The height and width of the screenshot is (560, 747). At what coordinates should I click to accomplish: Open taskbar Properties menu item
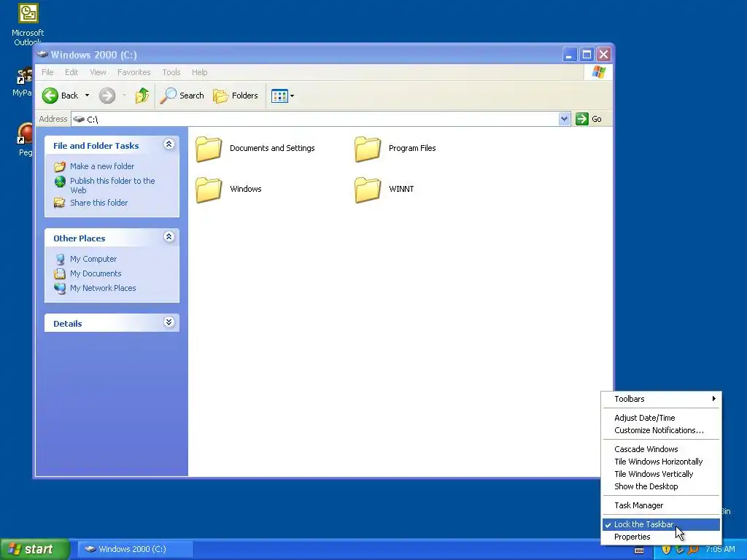tap(661, 537)
